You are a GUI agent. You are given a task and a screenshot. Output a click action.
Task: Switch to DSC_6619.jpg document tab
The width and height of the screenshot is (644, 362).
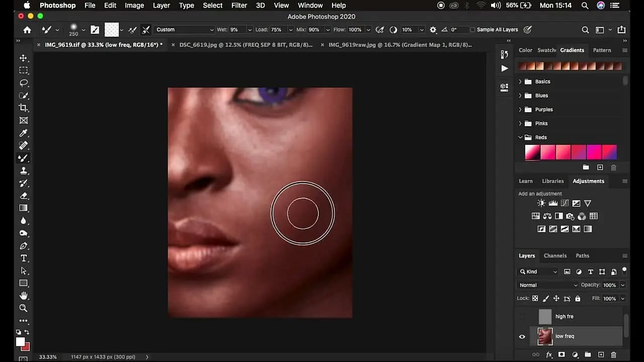(x=246, y=45)
